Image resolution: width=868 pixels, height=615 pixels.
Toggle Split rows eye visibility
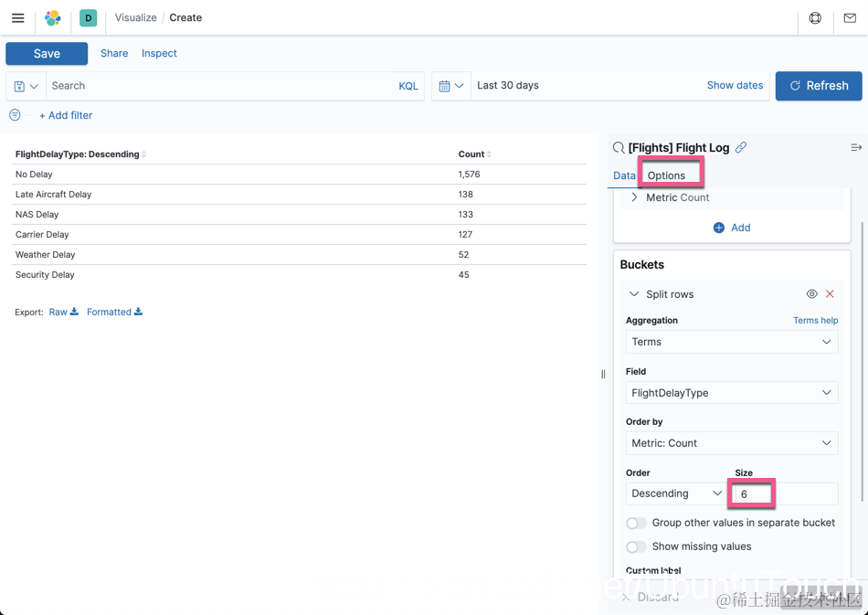coord(811,294)
